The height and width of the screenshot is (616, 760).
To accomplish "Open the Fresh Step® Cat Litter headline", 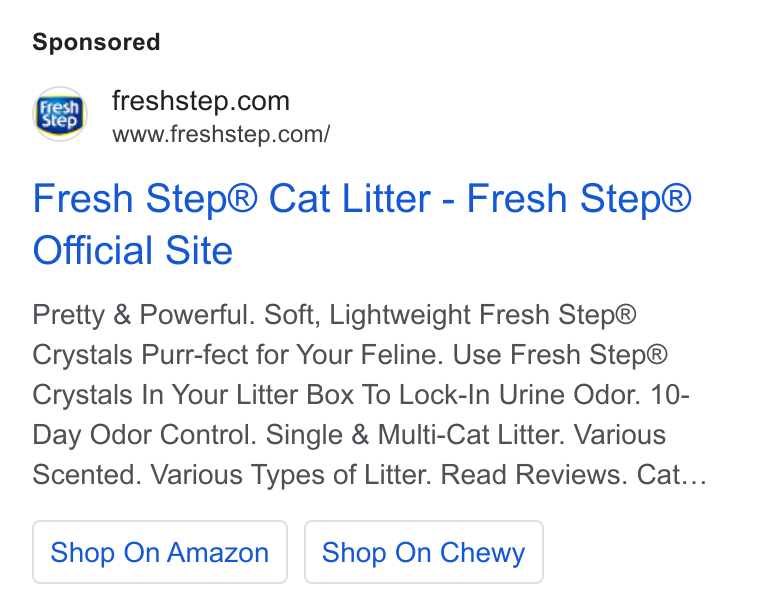I will 362,224.
